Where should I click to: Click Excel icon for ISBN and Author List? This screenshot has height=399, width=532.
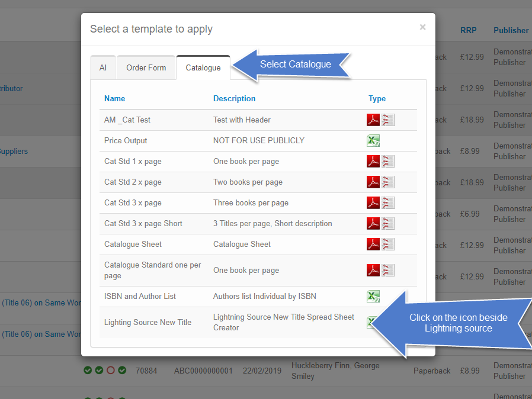coord(373,297)
